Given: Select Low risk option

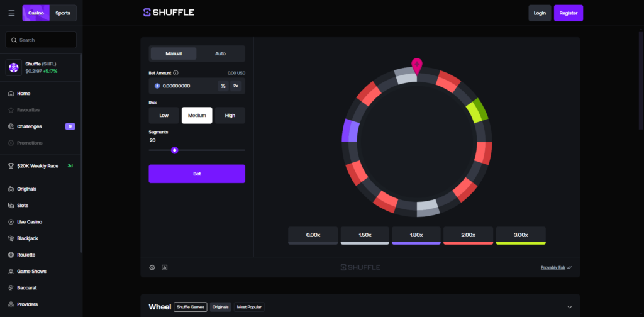Looking at the screenshot, I should click(x=164, y=115).
